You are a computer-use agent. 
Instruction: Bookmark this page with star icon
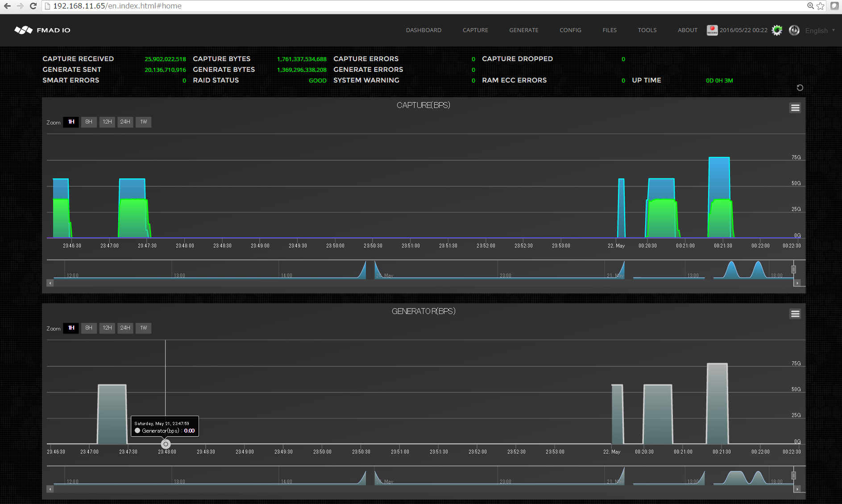click(821, 6)
